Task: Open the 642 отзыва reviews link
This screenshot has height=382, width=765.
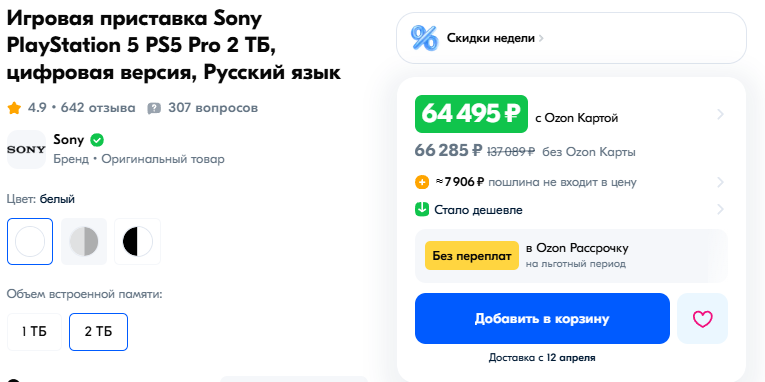Action: pyautogui.click(x=98, y=108)
